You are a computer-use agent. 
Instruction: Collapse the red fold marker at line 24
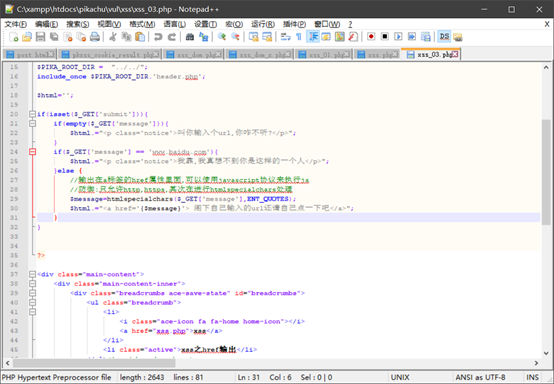[33, 152]
